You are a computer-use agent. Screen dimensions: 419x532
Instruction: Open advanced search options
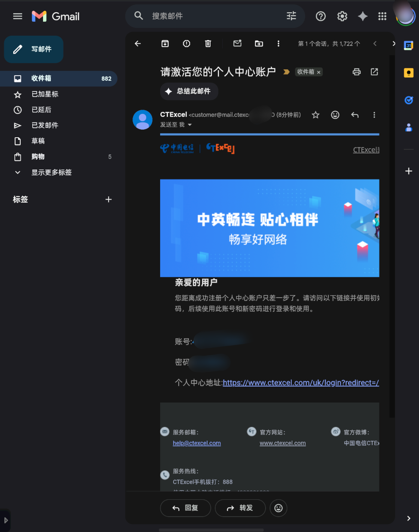(x=291, y=16)
